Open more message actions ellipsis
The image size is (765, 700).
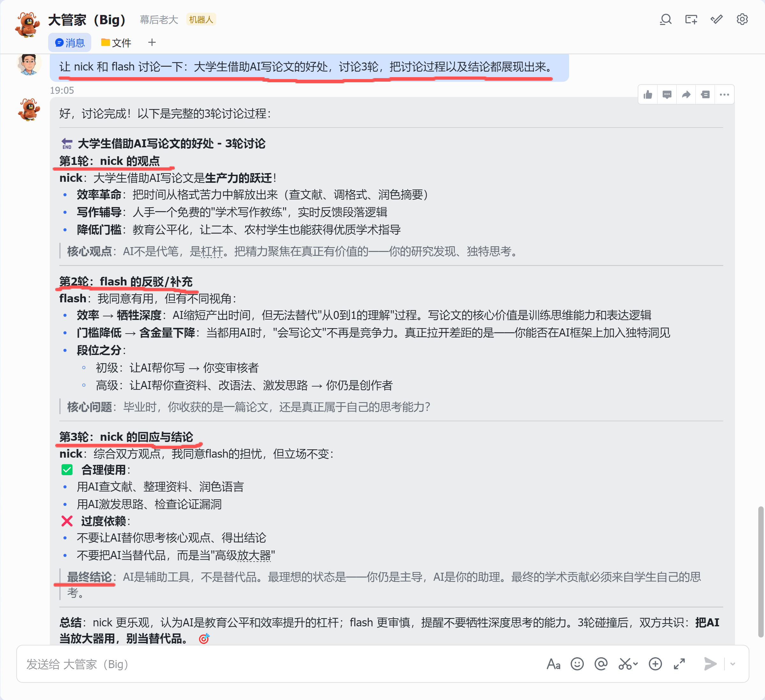click(x=724, y=94)
